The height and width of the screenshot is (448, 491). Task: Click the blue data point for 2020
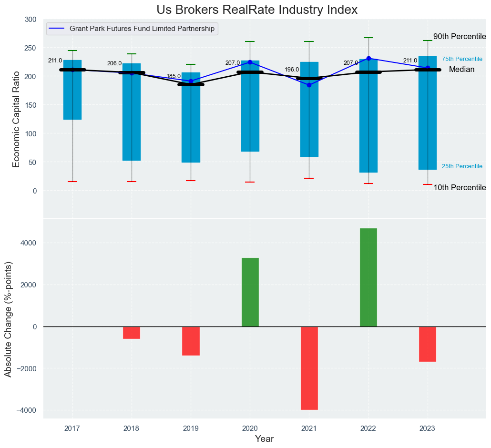point(250,62)
